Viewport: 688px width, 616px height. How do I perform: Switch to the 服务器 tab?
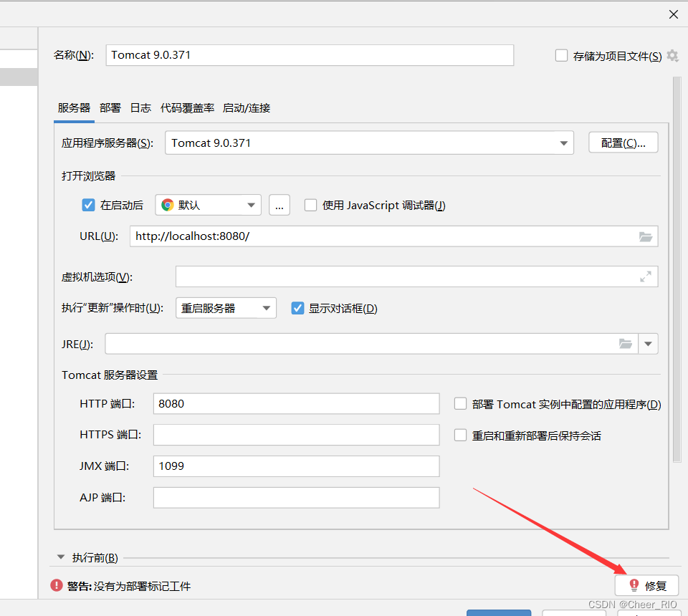[74, 108]
